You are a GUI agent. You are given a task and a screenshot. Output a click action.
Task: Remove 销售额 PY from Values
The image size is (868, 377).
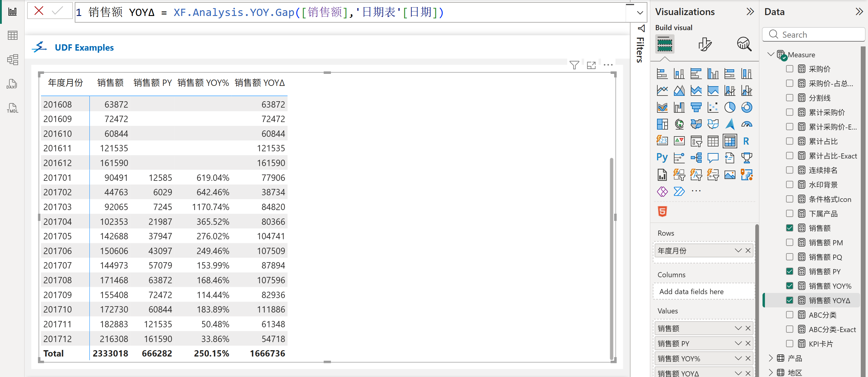(x=748, y=343)
